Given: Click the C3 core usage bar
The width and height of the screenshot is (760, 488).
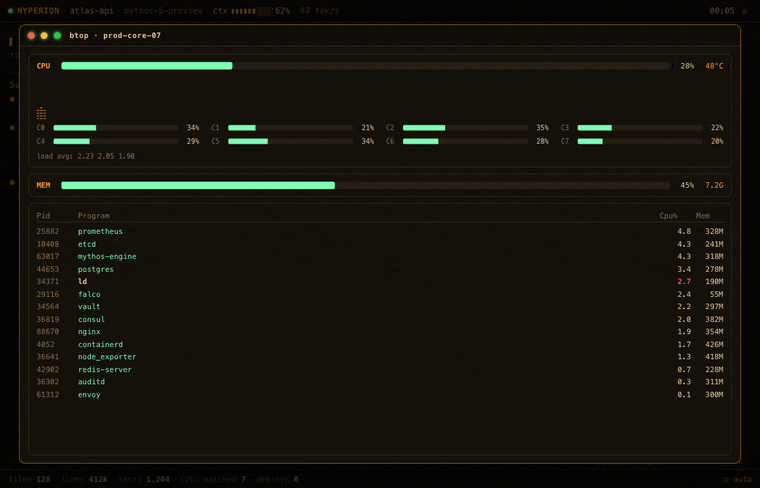Looking at the screenshot, I should click(x=640, y=127).
